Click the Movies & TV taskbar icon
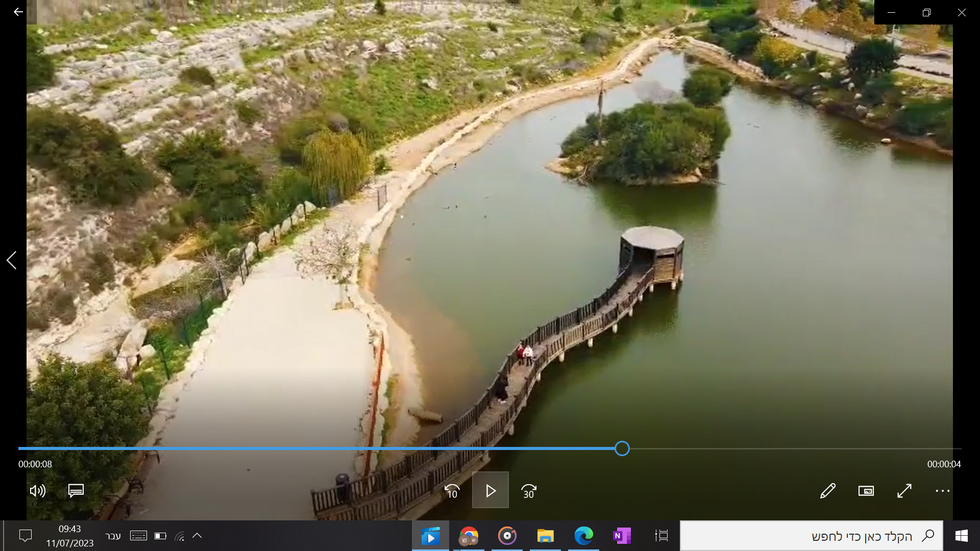The width and height of the screenshot is (980, 551). (430, 536)
